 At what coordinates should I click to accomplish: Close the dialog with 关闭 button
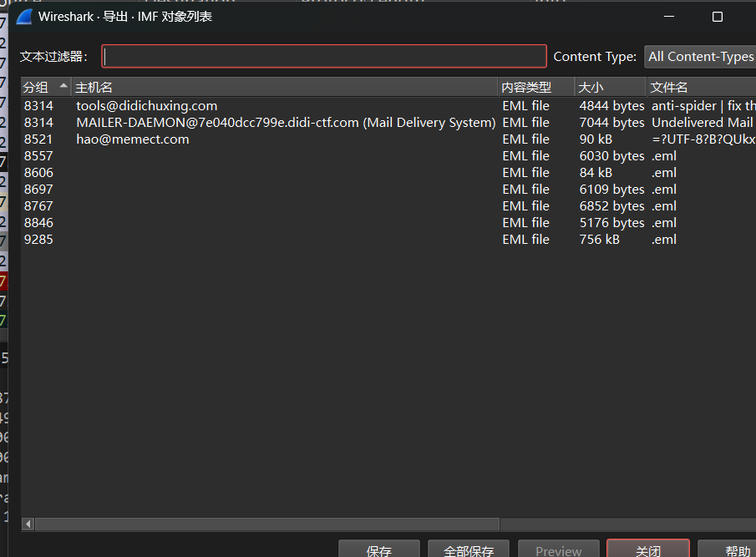tap(648, 549)
